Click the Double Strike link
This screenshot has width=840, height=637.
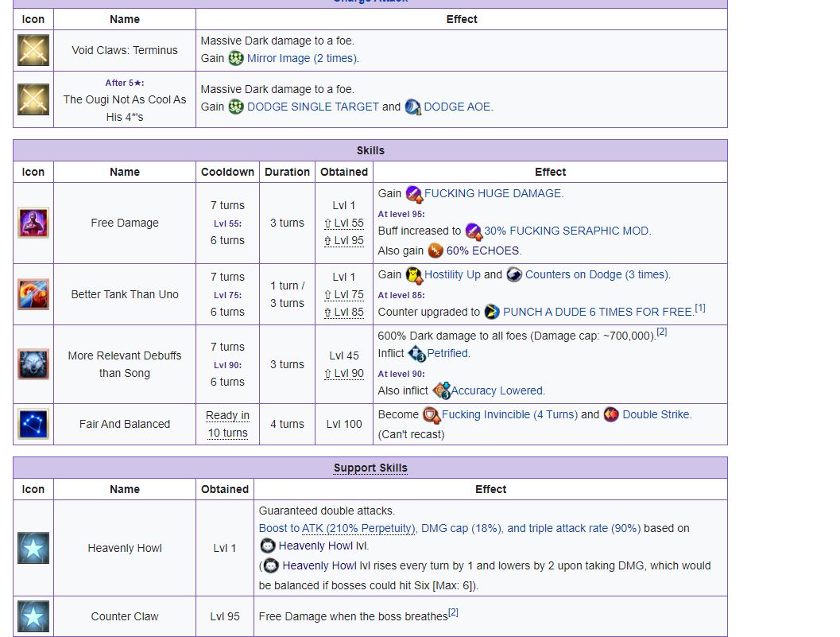[656, 414]
